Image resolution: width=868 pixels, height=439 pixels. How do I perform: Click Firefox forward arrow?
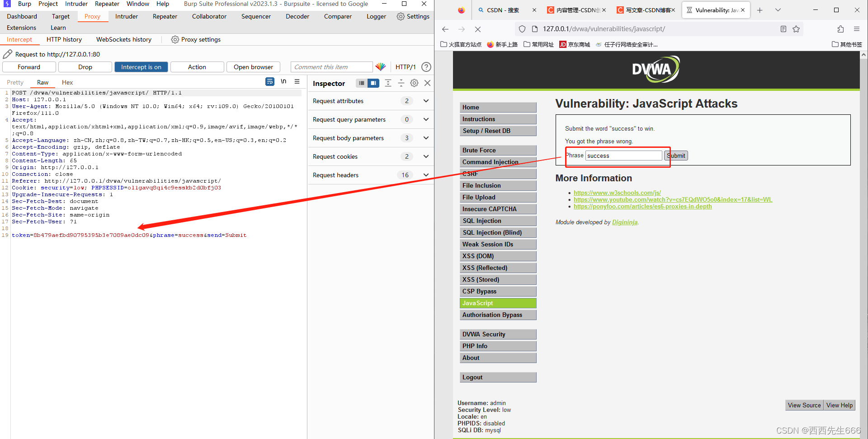462,29
